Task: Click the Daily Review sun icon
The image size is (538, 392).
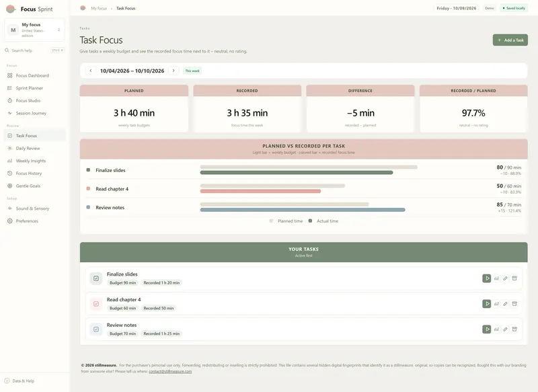Action: coord(9,149)
